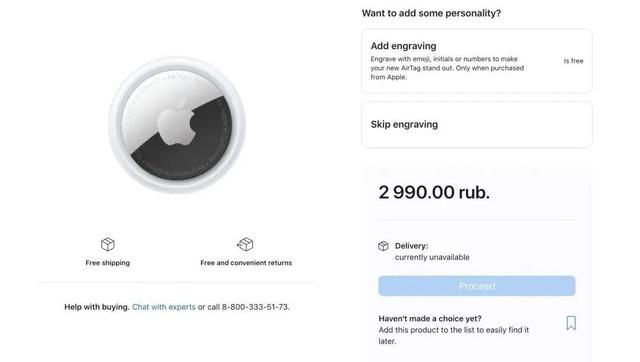Click the free returns box icon
The image size is (640, 362).
245,244
